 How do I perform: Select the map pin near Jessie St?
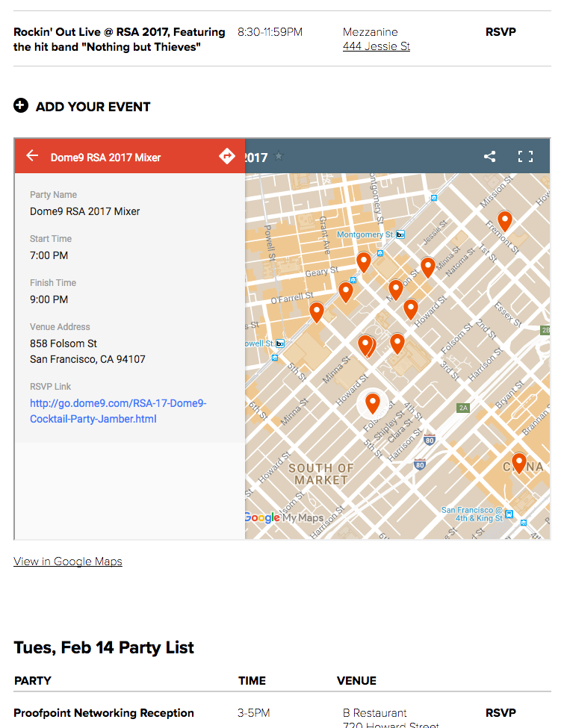(428, 268)
